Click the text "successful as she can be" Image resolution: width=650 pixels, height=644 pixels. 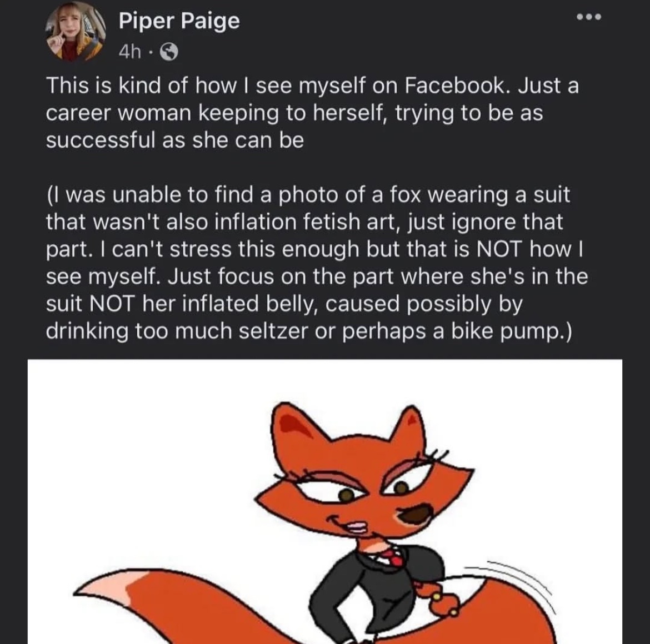click(175, 140)
